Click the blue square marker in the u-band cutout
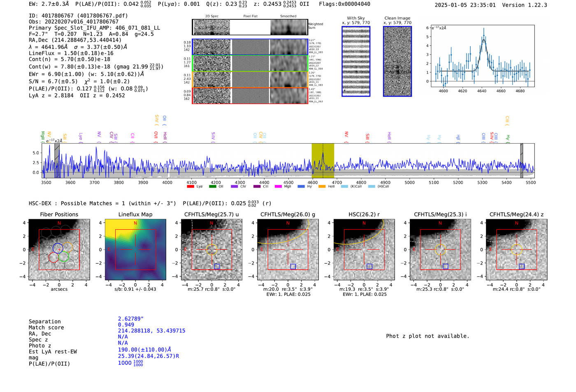 (x=217, y=267)
